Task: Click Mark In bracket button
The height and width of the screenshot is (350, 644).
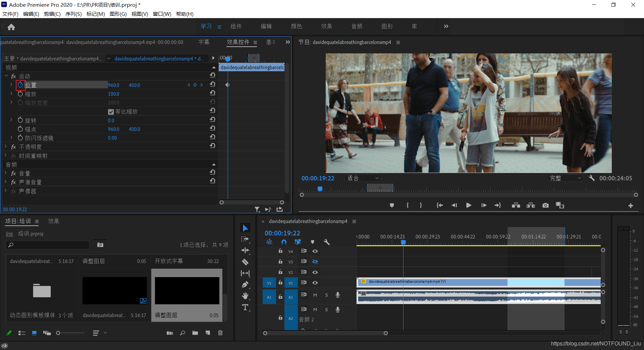Action: coord(408,205)
